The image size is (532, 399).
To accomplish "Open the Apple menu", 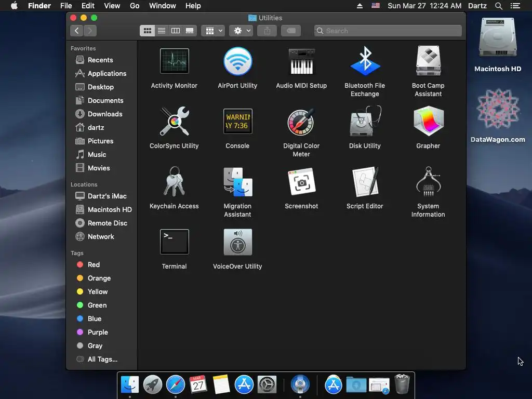I will (14, 6).
